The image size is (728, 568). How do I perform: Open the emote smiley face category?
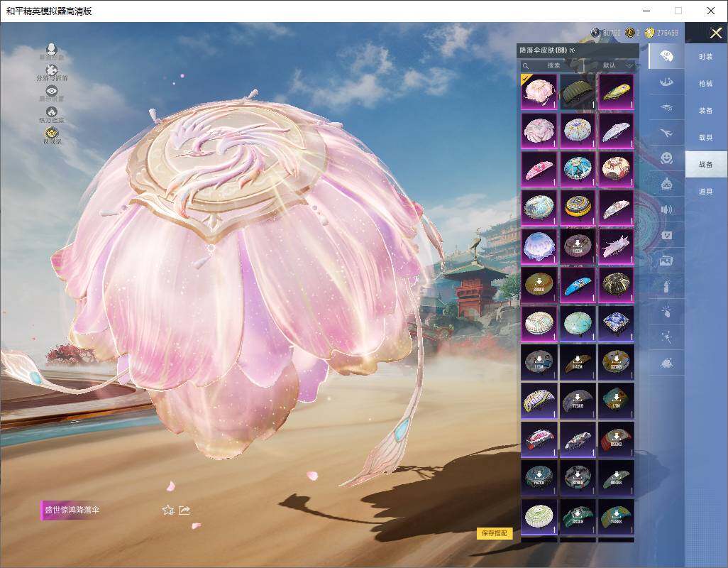(666, 158)
